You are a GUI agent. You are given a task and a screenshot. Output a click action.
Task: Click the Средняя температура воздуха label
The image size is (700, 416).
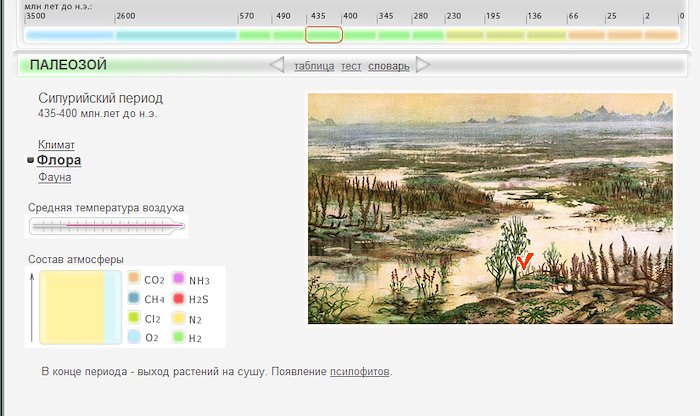[x=106, y=208]
